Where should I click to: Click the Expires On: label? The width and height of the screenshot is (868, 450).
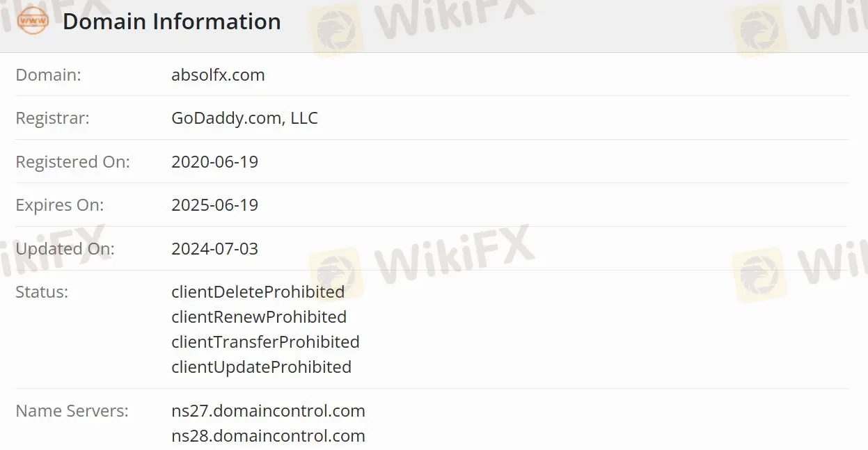(59, 205)
